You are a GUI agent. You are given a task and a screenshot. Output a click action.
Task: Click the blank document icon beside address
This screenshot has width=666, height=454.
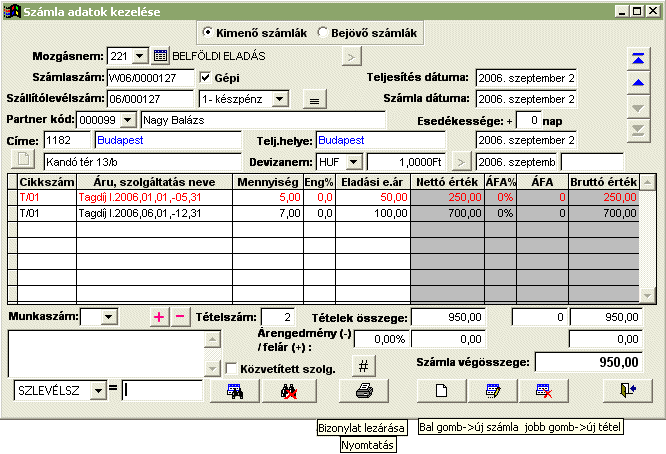[23, 160]
